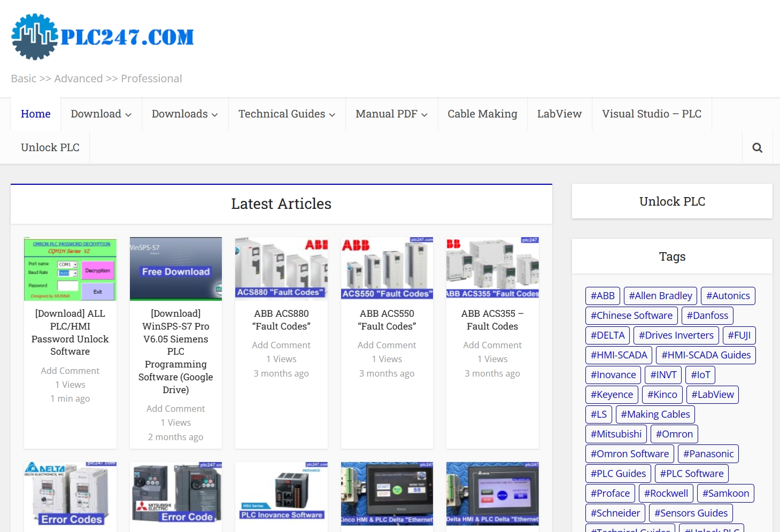Image resolution: width=780 pixels, height=532 pixels.
Task: Expand the Technical Guides dropdown
Action: point(287,114)
